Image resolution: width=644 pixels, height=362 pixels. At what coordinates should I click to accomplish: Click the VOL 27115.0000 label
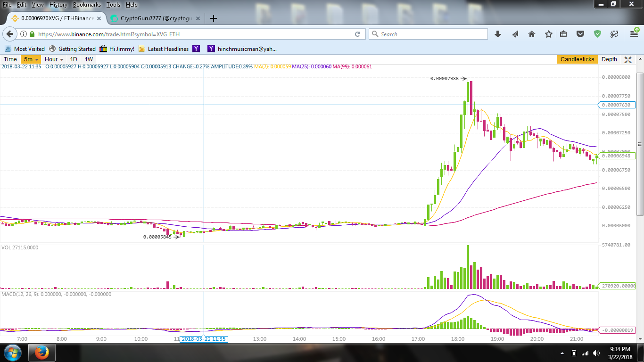(x=20, y=247)
